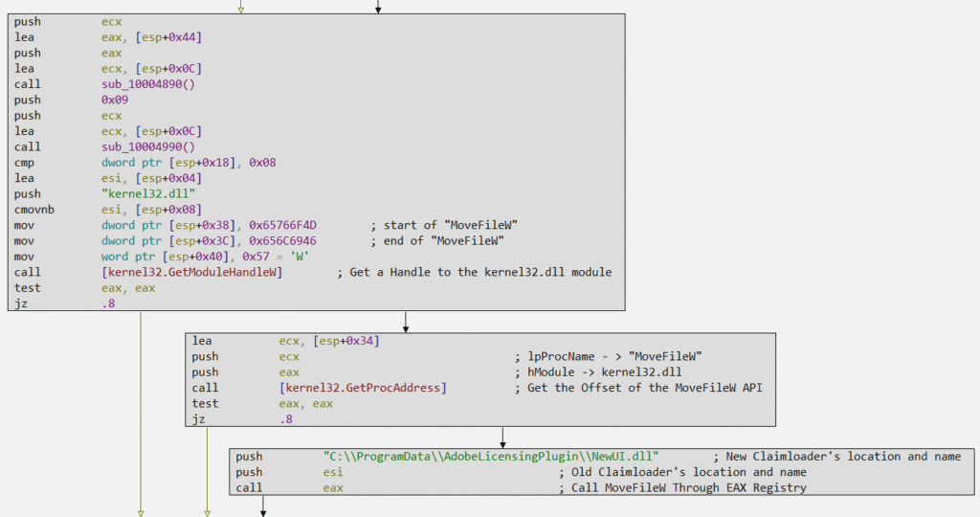The image size is (980, 517).
Task: Click the .8 jump target in top block
Action: point(109,303)
